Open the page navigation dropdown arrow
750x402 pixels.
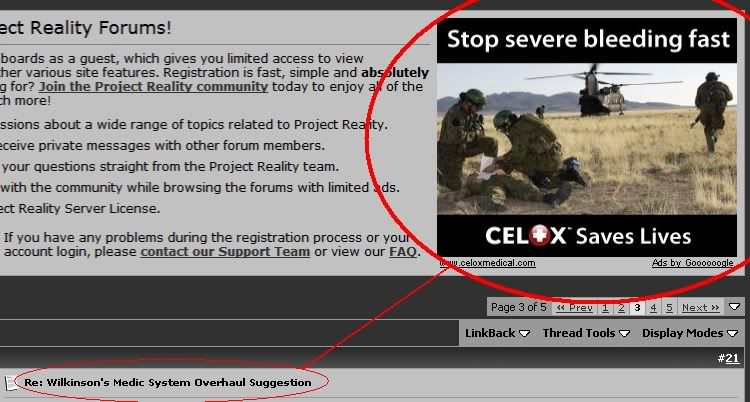(734, 307)
